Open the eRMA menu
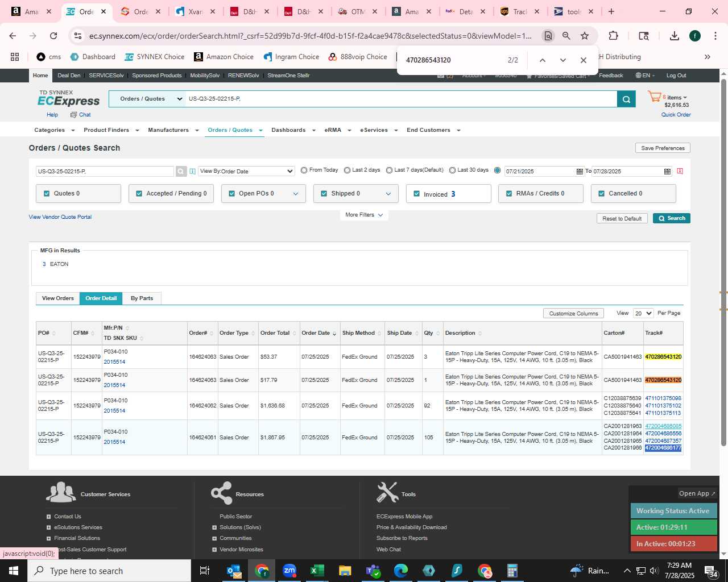This screenshot has height=582, width=728. click(337, 130)
